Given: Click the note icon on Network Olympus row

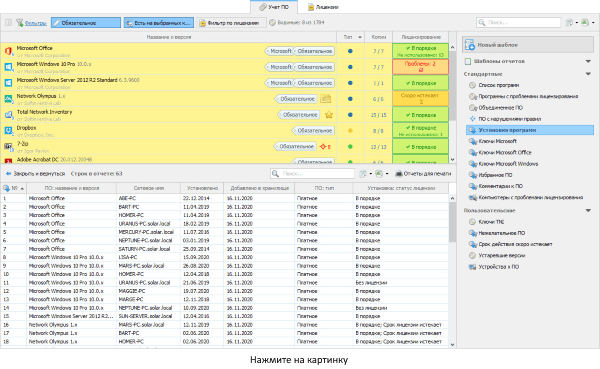Looking at the screenshot, I should (326, 99).
